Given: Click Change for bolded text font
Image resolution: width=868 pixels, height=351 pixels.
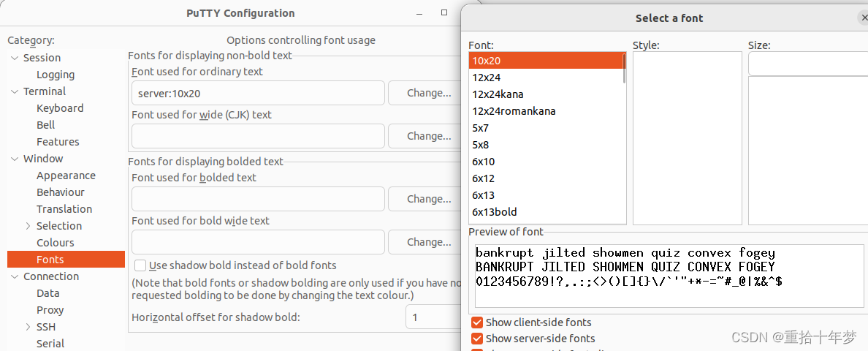Looking at the screenshot, I should point(425,199).
